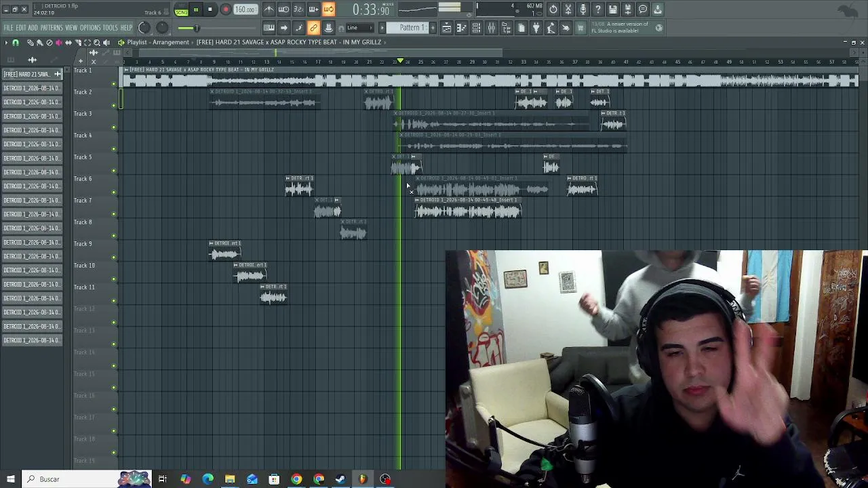Save project with the floppy disk icon
This screenshot has height=488, width=868.
(613, 9)
